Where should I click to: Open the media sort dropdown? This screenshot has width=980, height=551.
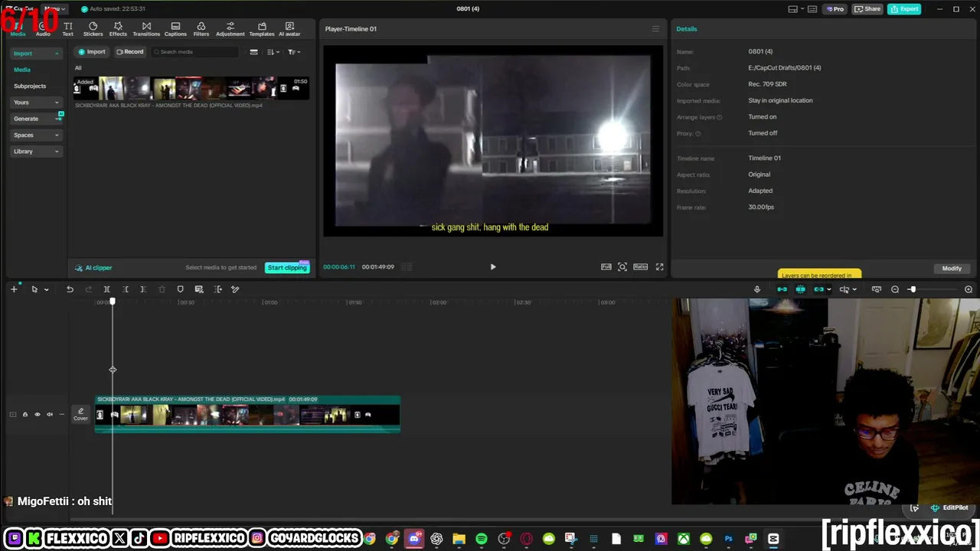click(273, 52)
